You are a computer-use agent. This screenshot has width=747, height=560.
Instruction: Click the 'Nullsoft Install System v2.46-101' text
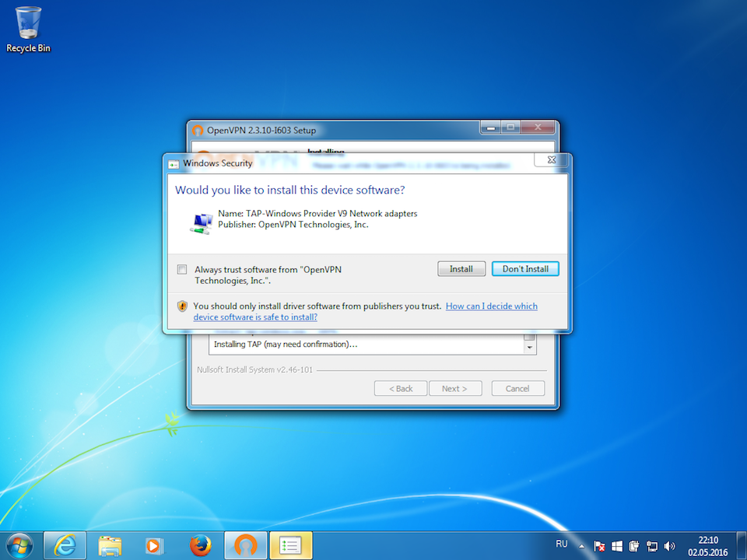click(x=255, y=369)
